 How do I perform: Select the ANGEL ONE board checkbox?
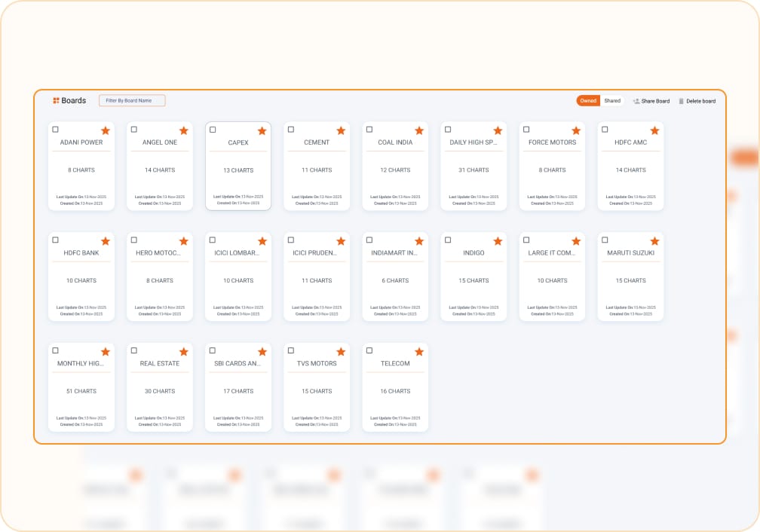click(134, 130)
